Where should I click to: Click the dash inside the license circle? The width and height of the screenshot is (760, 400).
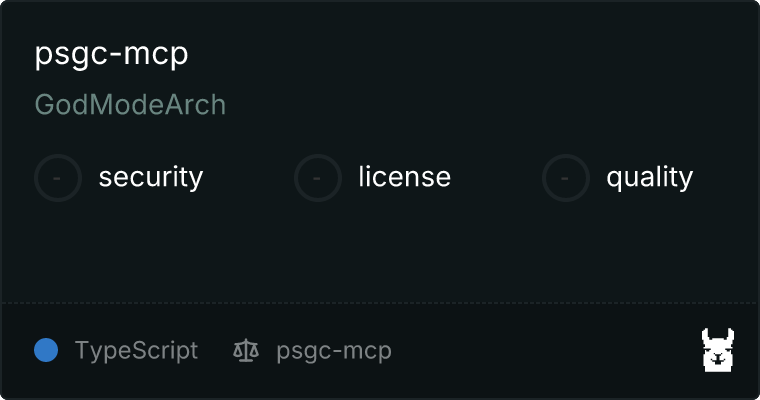tap(317, 178)
